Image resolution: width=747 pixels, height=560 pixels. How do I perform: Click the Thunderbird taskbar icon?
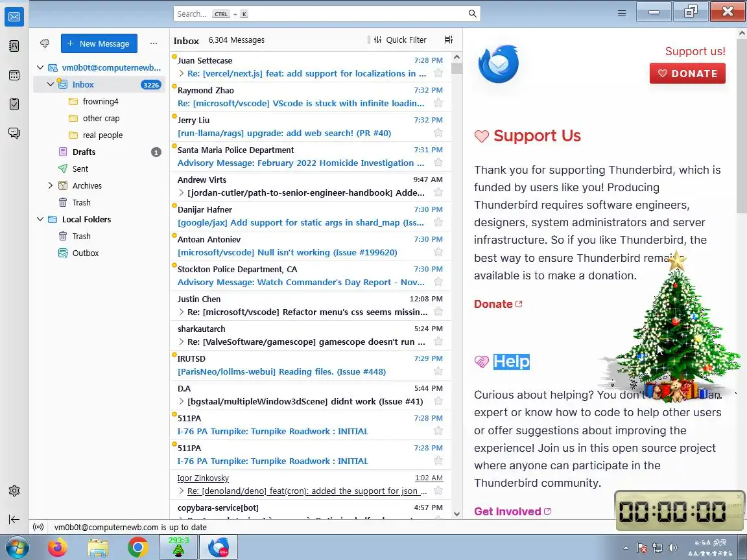[x=219, y=547]
